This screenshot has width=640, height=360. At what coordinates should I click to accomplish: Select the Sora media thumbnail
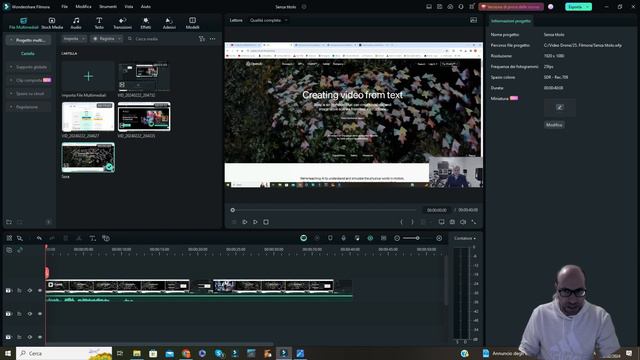(88, 157)
